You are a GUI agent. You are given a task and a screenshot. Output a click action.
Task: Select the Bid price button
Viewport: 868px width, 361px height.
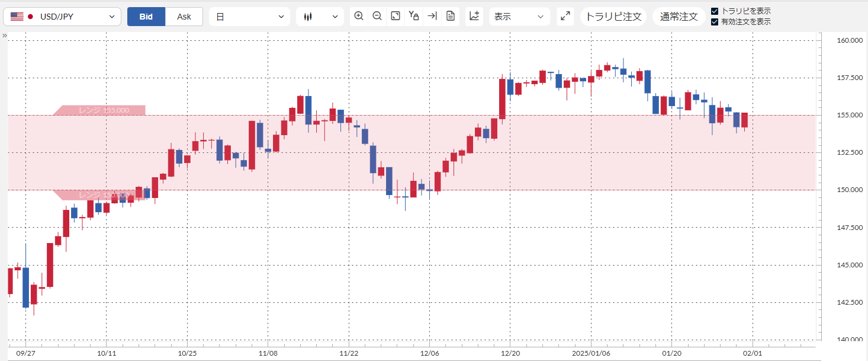[x=146, y=17]
